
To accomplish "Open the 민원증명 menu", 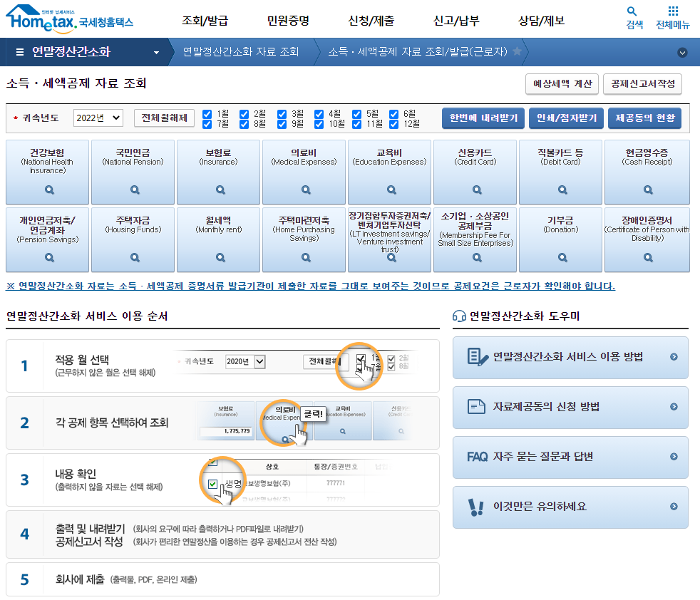I will (x=289, y=21).
